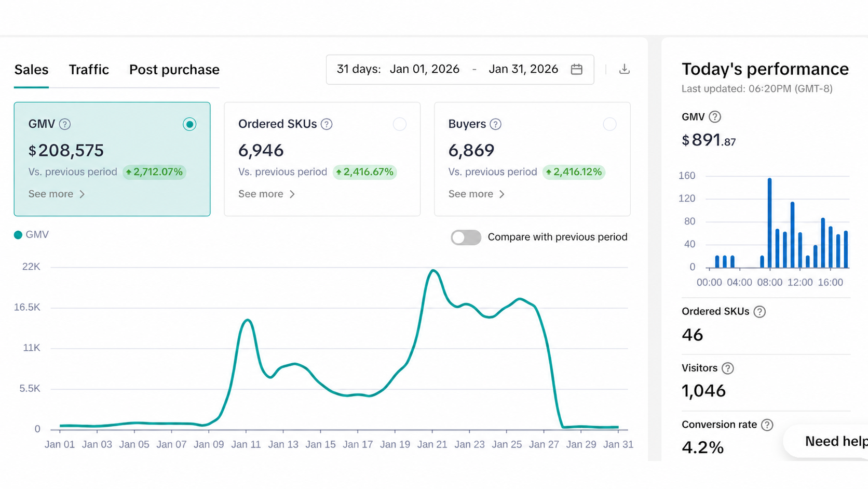Click the GMV legend dot under sales cards
868x489 pixels.
18,235
